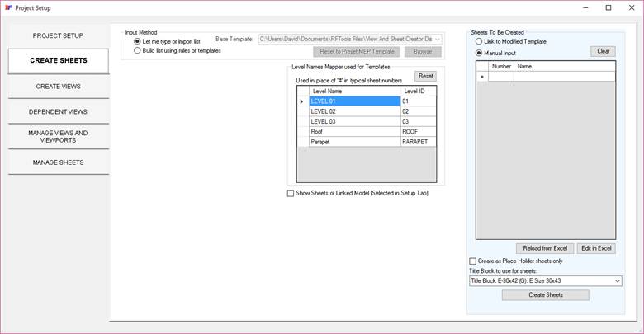Expand the Base Template path dropdown
The width and height of the screenshot is (644, 334).
coord(438,39)
